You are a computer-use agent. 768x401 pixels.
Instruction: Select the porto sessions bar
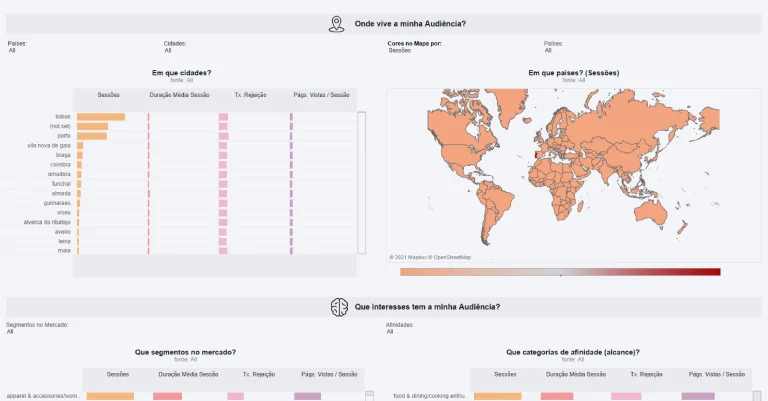pos(92,136)
